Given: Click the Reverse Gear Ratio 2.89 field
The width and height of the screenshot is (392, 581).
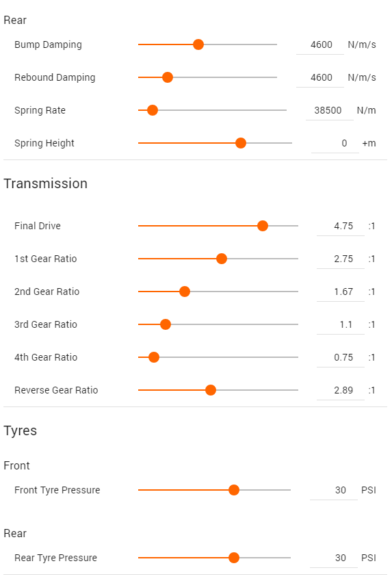Looking at the screenshot, I should [341, 391].
